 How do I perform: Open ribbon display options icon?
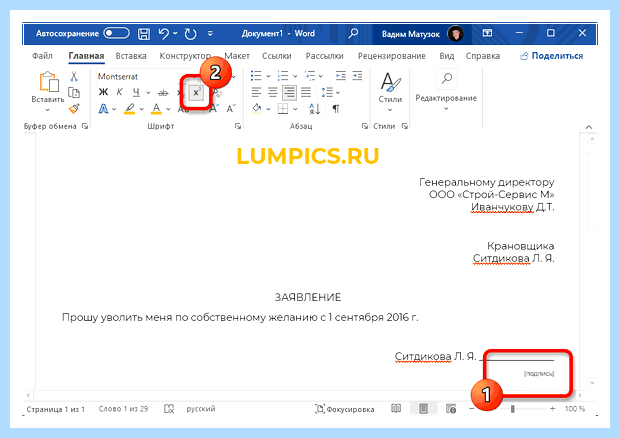pyautogui.click(x=487, y=33)
